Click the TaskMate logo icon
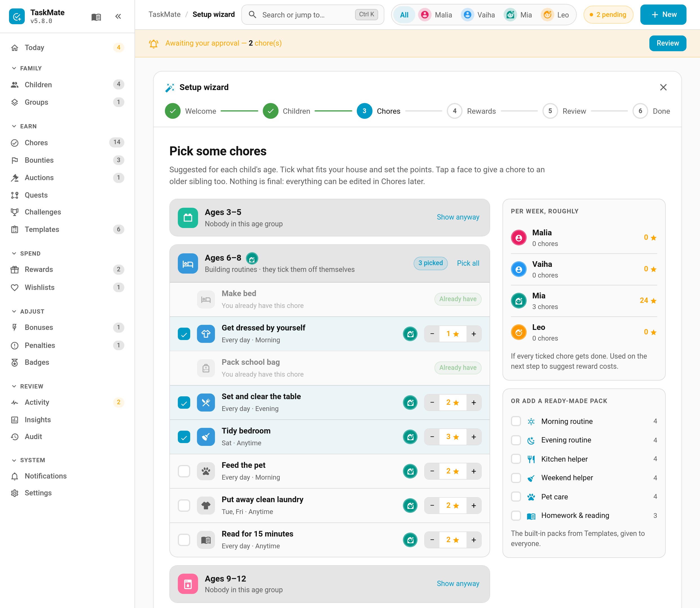 point(17,16)
